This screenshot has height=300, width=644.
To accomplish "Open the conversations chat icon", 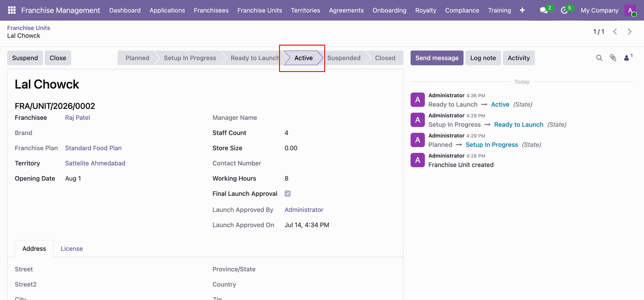I will [x=544, y=10].
